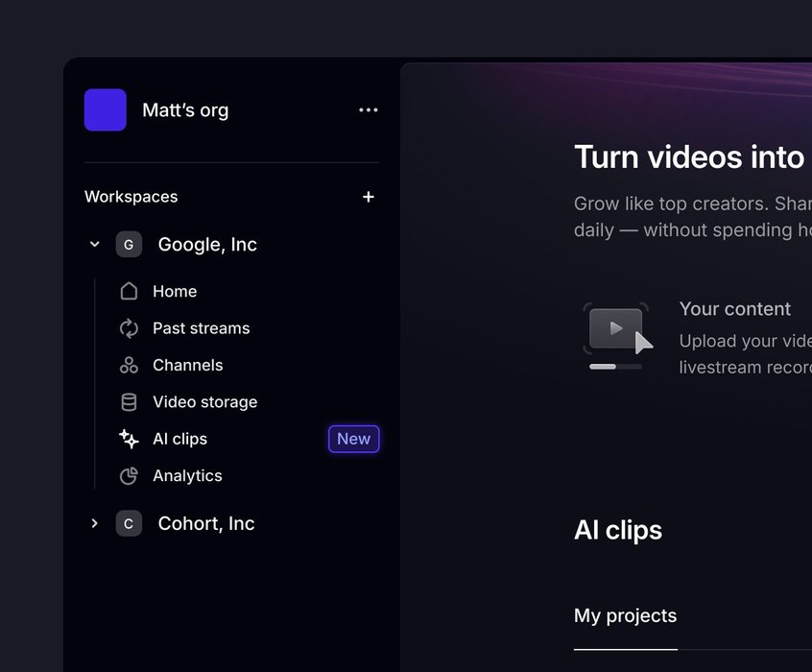Screen dimensions: 812x672
Task: Click the Your content video upload icon
Action: coord(616,334)
